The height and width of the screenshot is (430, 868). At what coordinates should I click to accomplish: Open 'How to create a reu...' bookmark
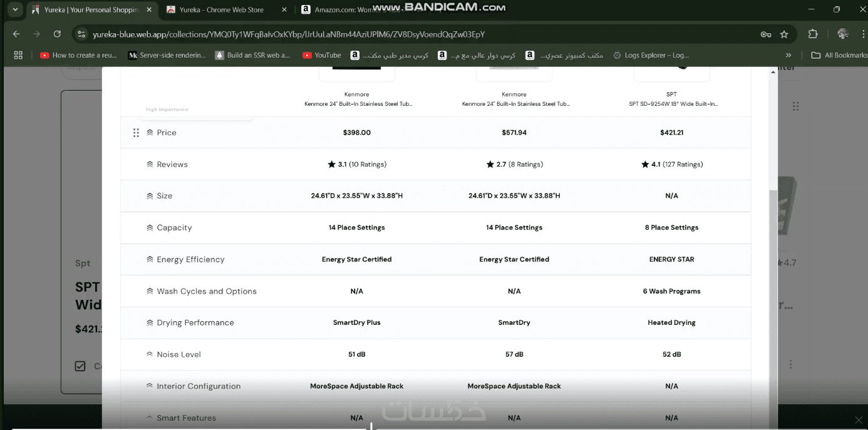79,55
